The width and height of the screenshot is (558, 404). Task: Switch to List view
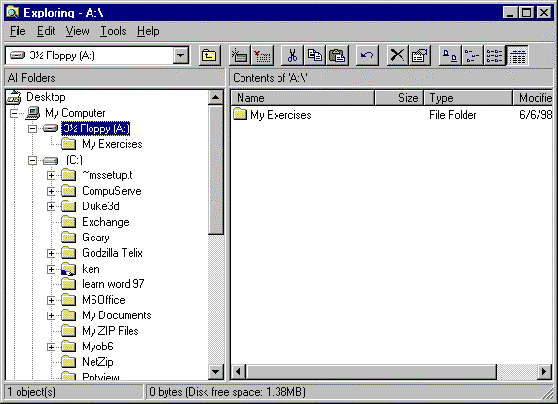click(495, 56)
